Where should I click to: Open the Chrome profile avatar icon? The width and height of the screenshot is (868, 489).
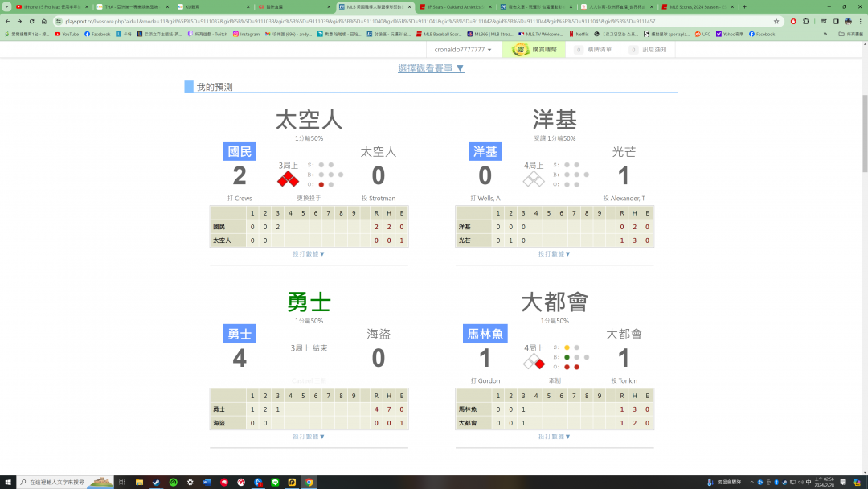[x=848, y=21]
